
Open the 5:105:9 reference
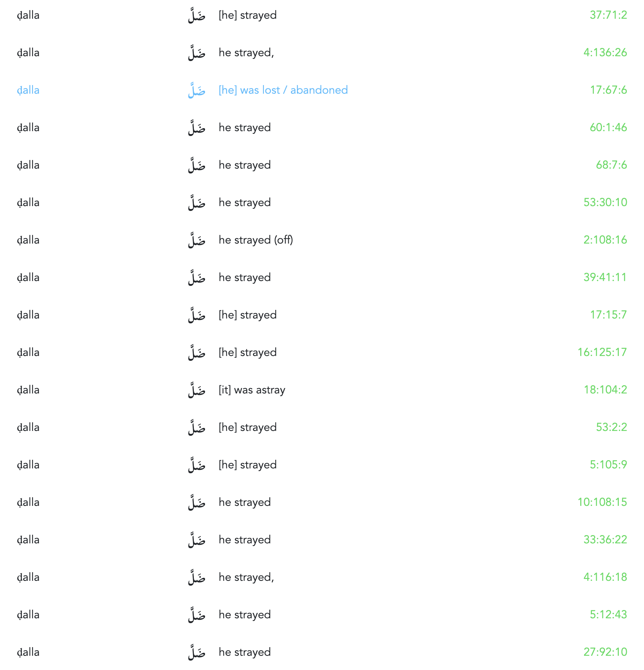coord(608,465)
